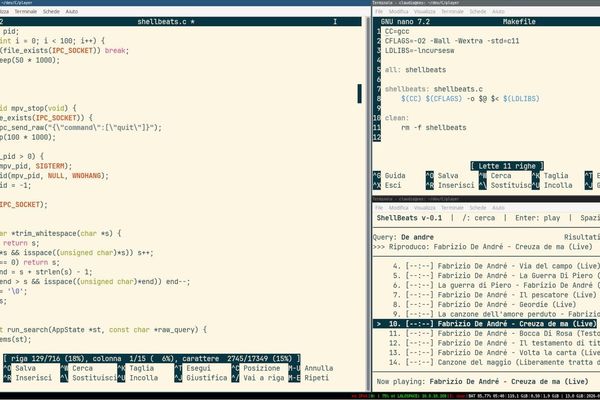
Task: Select track 9 La canzone dell'amore perduto
Action: click(x=496, y=314)
